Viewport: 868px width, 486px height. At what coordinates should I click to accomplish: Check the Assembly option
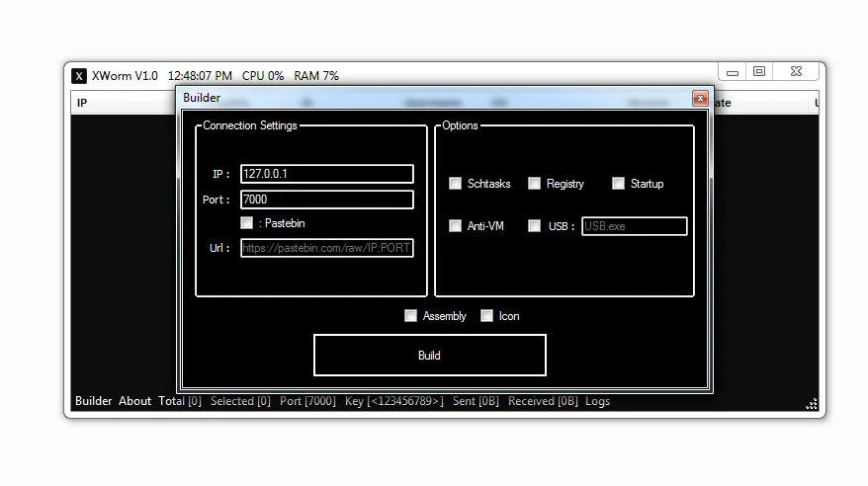(x=411, y=316)
